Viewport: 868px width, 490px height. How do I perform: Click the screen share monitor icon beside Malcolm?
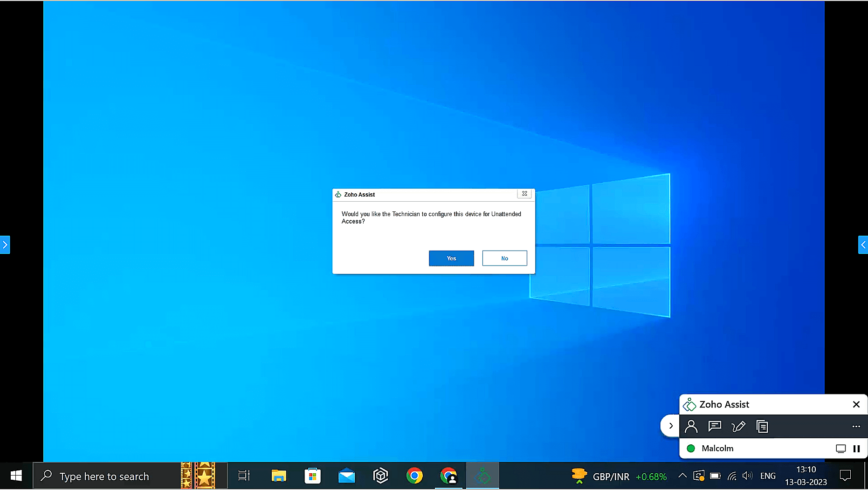[x=840, y=449]
